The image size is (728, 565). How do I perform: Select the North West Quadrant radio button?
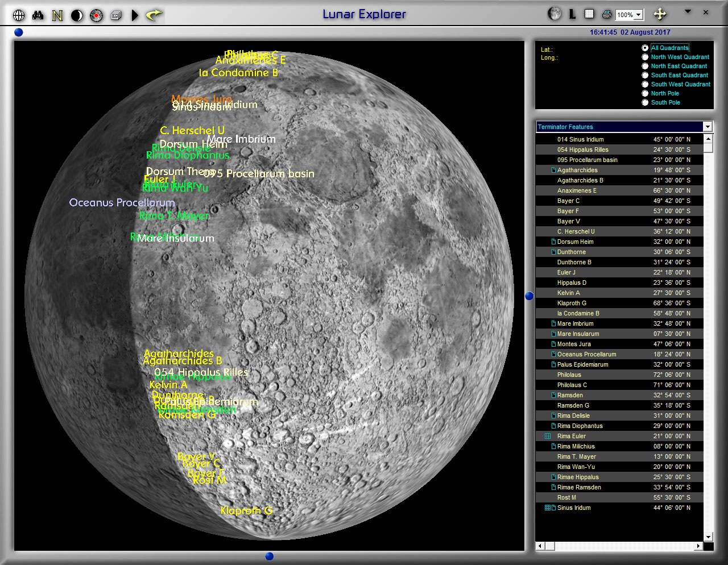pyautogui.click(x=645, y=57)
